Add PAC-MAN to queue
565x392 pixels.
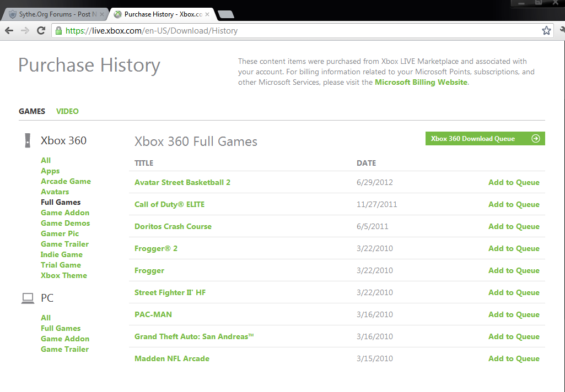point(514,314)
